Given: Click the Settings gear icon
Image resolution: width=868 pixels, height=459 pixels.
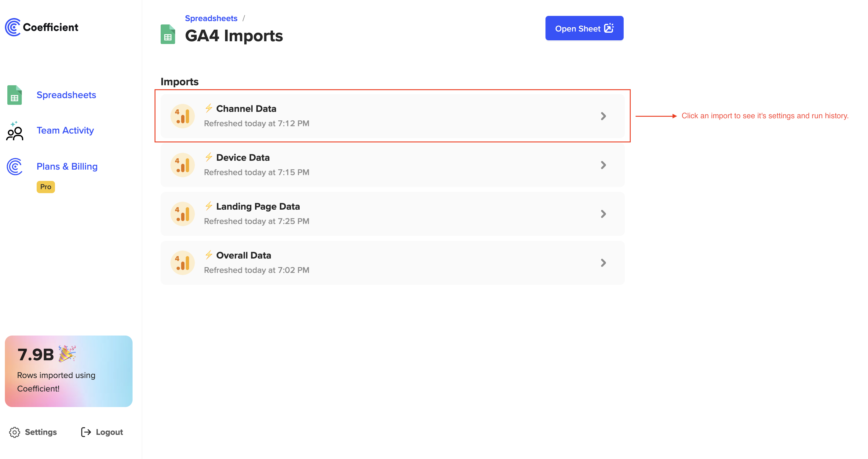Looking at the screenshot, I should [14, 432].
